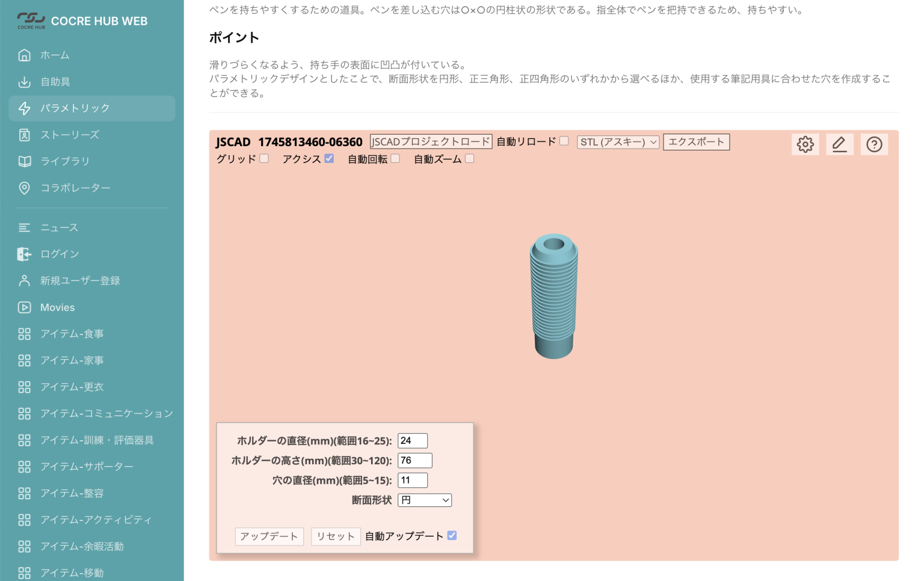
Task: Open the help question mark icon
Action: (x=874, y=144)
